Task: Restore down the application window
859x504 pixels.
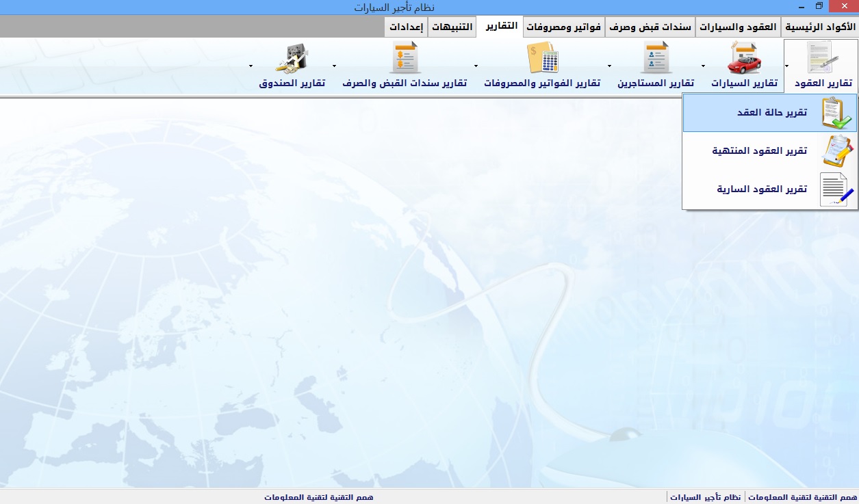Action: [819, 6]
